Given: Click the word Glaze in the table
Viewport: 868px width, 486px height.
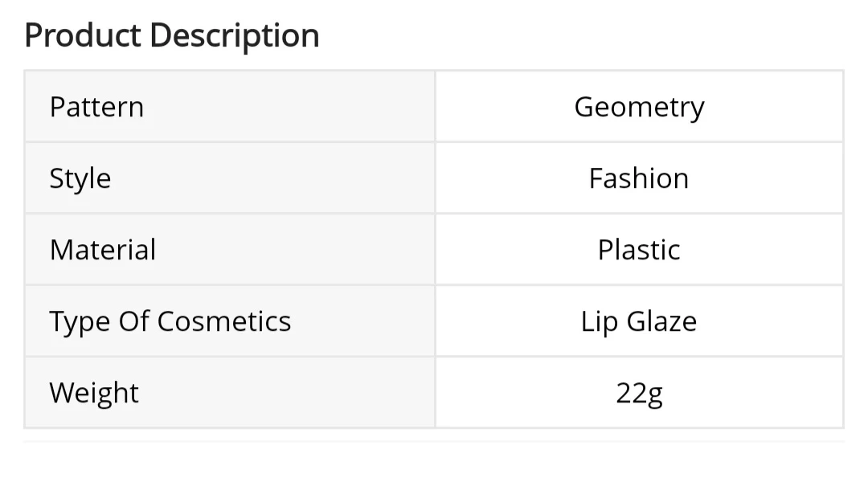Looking at the screenshot, I should point(661,321).
